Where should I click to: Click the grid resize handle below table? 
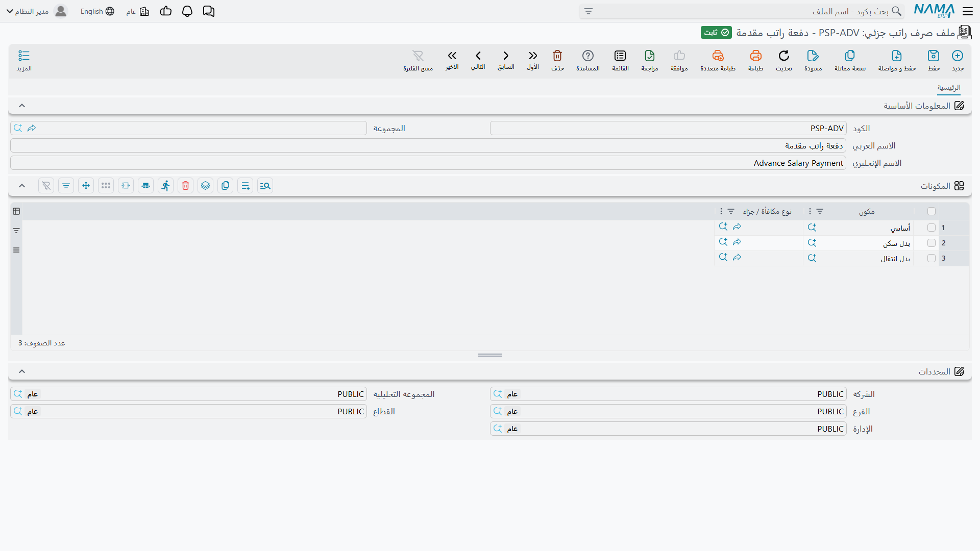490,355
